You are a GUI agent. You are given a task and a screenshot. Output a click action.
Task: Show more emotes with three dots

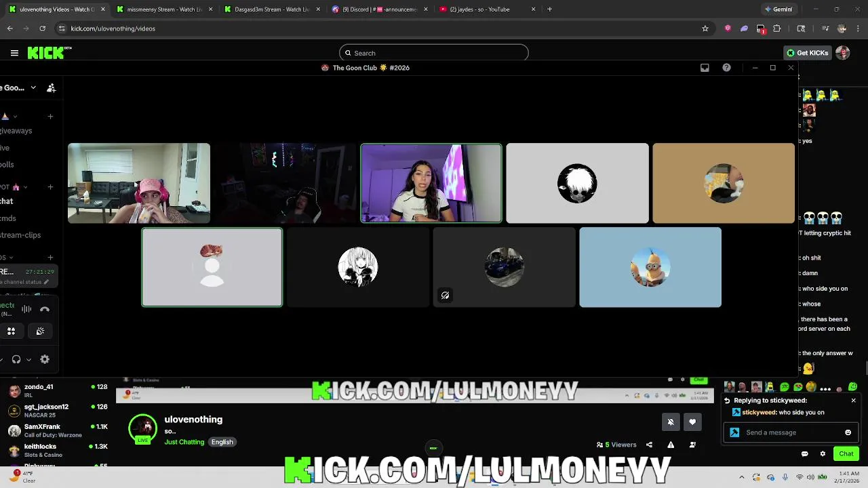point(825,388)
